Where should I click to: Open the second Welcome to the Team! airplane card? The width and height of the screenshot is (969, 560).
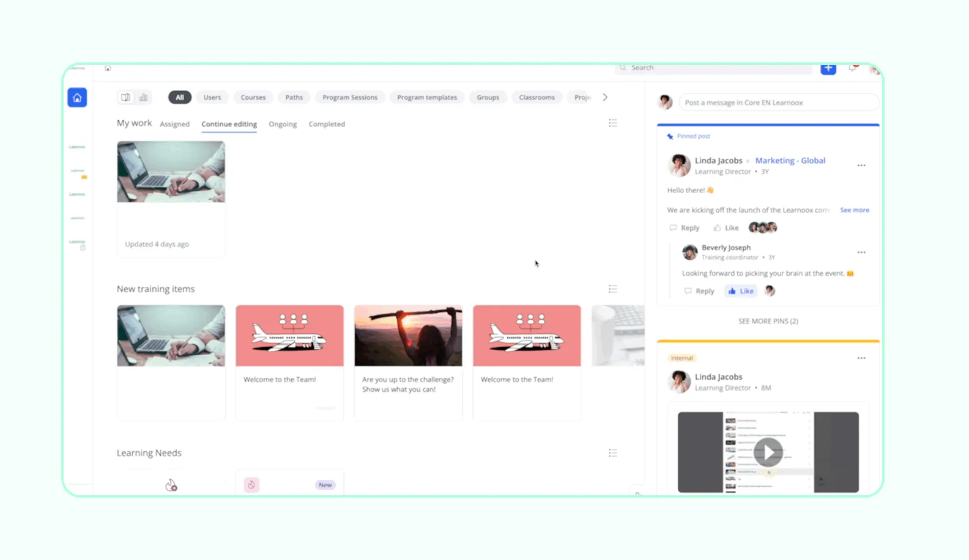527,362
